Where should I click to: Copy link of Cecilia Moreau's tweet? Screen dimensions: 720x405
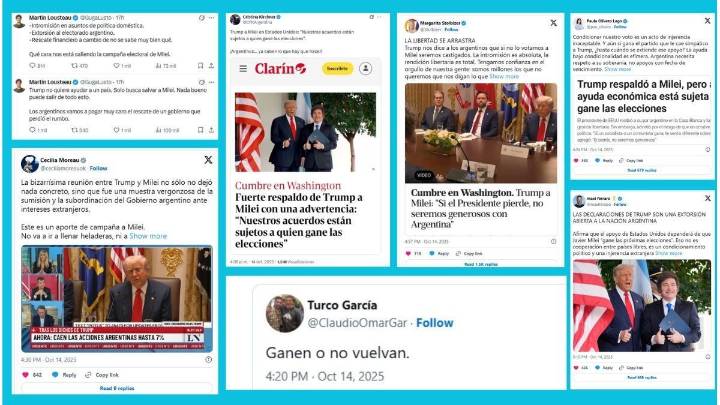[x=102, y=375]
